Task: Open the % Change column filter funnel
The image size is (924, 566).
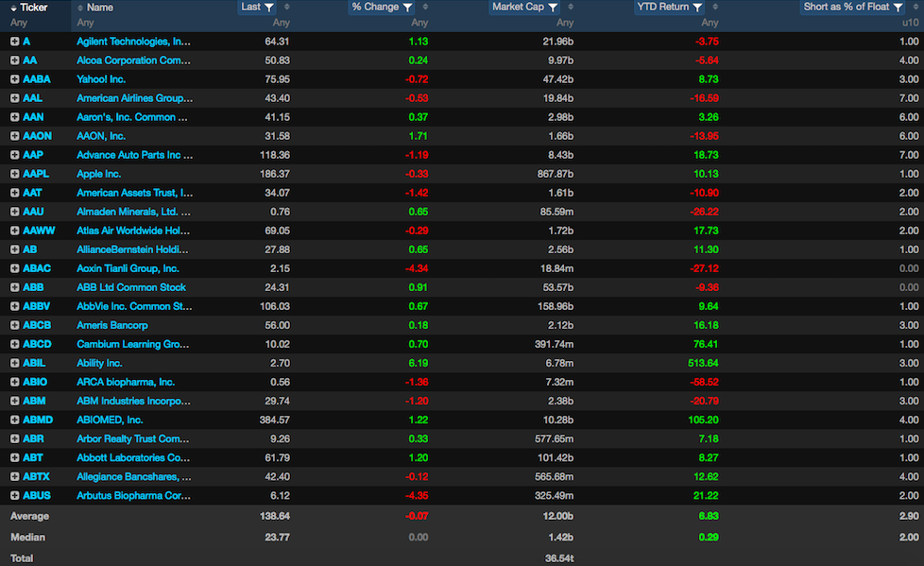Action: coord(407,7)
